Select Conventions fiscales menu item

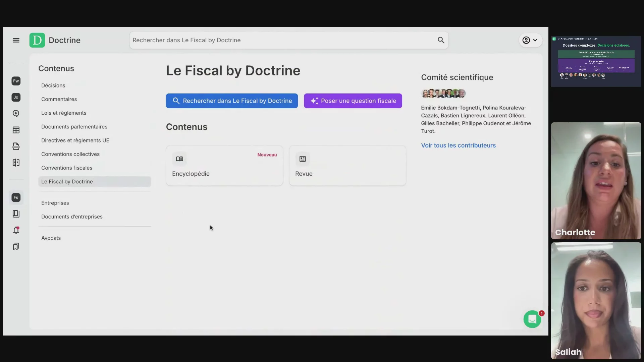pos(67,168)
